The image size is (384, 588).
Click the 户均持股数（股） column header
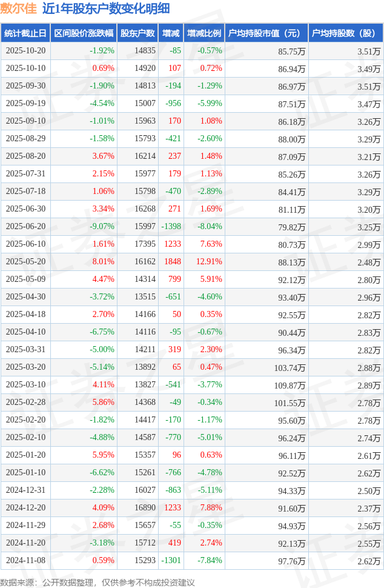click(x=345, y=33)
